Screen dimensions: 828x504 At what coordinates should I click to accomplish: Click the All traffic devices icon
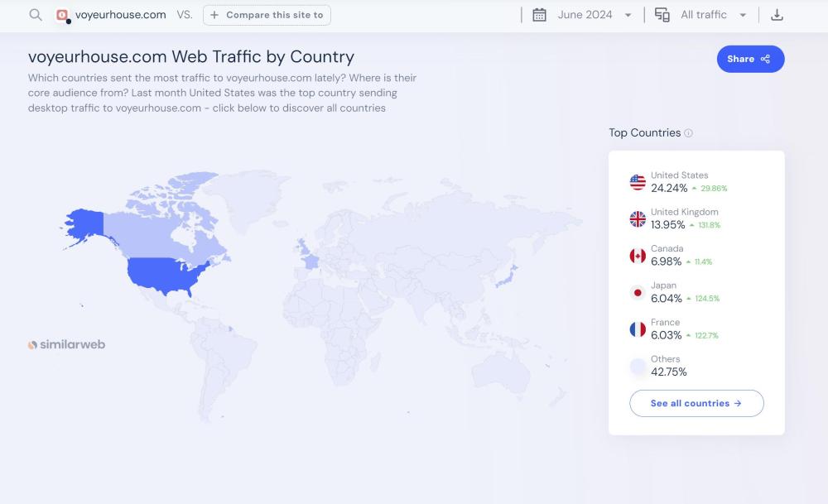point(662,15)
